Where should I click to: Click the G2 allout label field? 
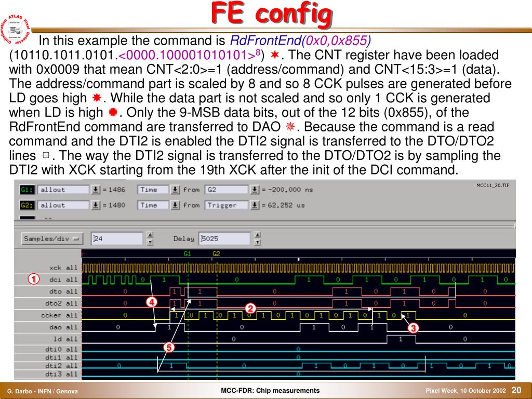point(63,205)
